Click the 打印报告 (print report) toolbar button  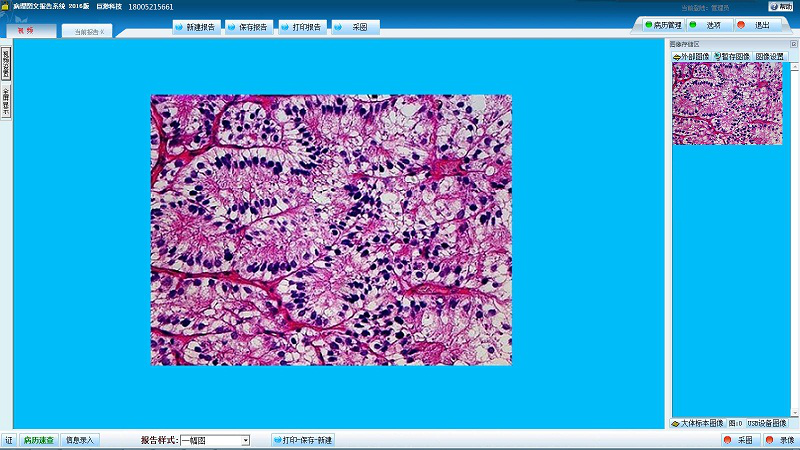click(301, 27)
